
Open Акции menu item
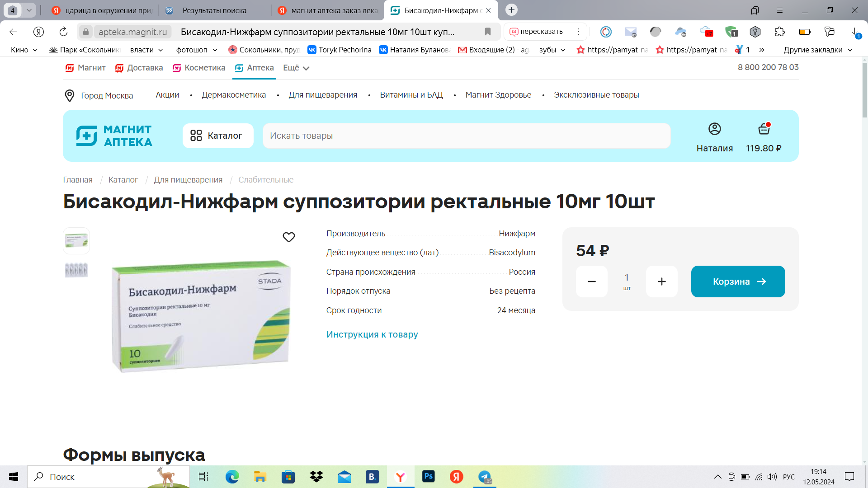(167, 95)
